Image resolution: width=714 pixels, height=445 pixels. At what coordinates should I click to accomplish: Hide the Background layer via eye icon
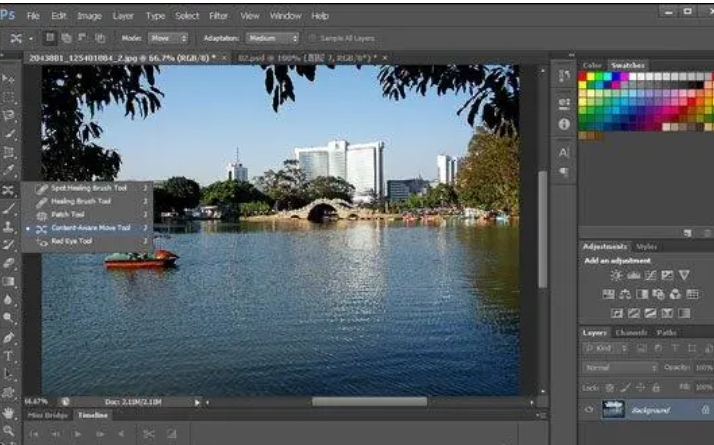pyautogui.click(x=588, y=410)
